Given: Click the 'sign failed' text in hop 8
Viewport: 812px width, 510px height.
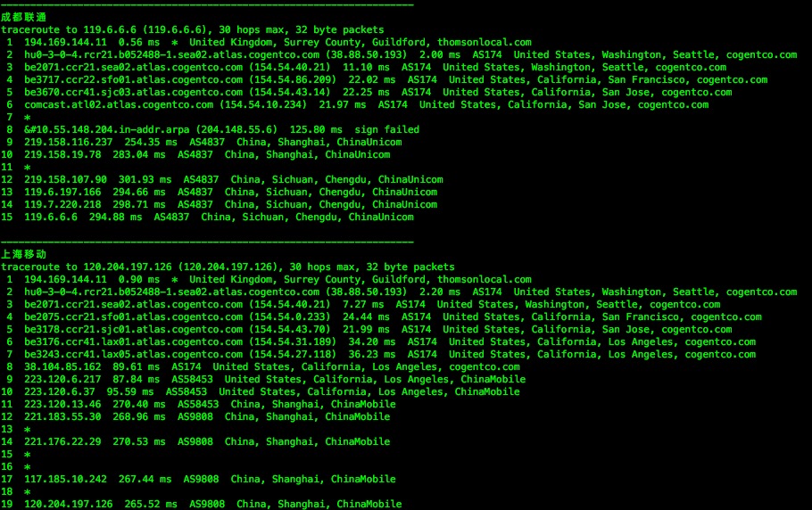Looking at the screenshot, I should pos(387,129).
